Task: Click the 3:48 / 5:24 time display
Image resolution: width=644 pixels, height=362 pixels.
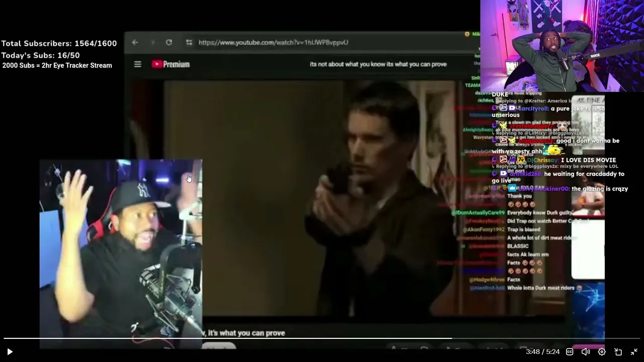Action: (542, 352)
